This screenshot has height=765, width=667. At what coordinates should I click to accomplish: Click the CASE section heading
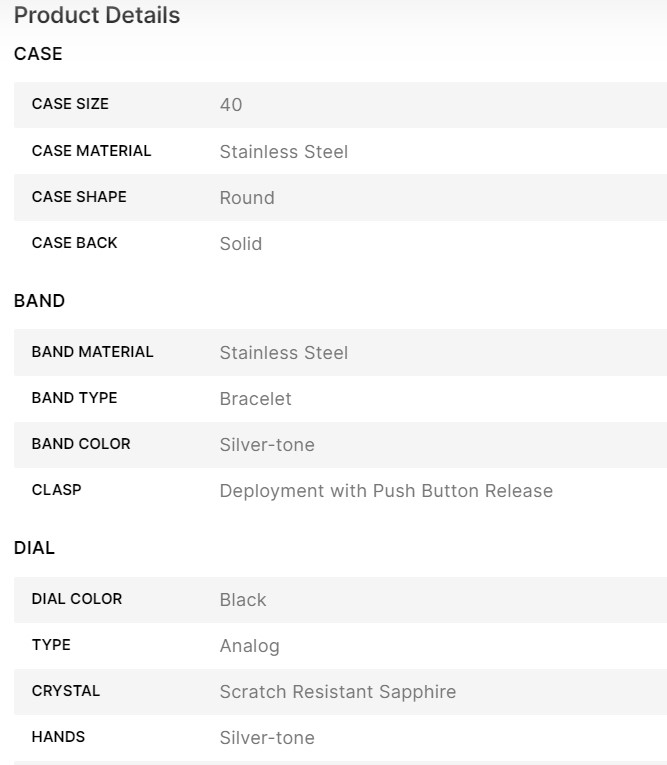tap(38, 54)
